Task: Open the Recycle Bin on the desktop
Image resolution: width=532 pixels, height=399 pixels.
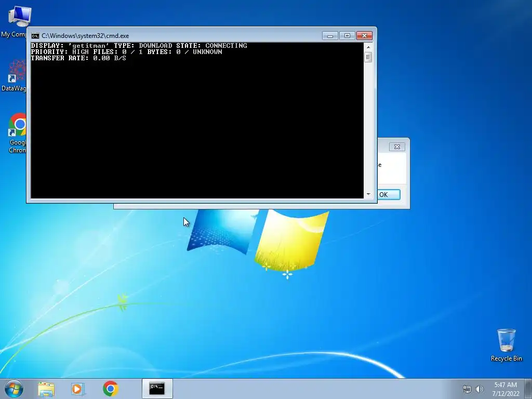Action: click(506, 345)
